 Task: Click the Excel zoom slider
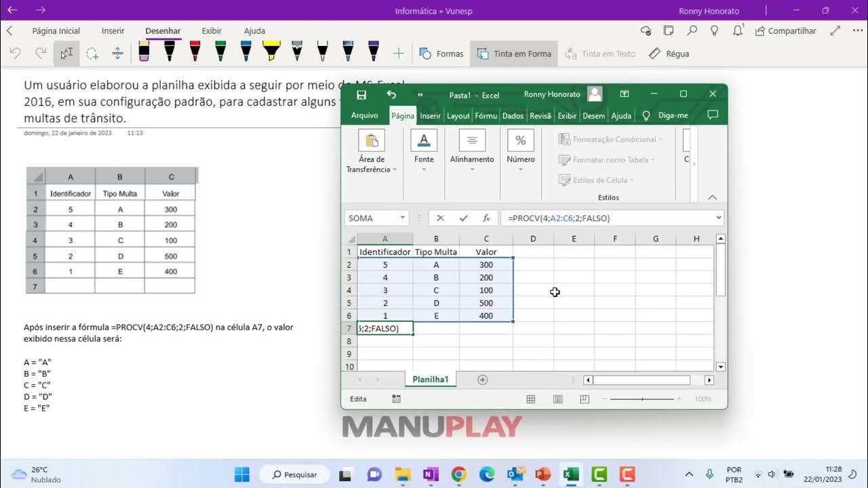[x=642, y=399]
